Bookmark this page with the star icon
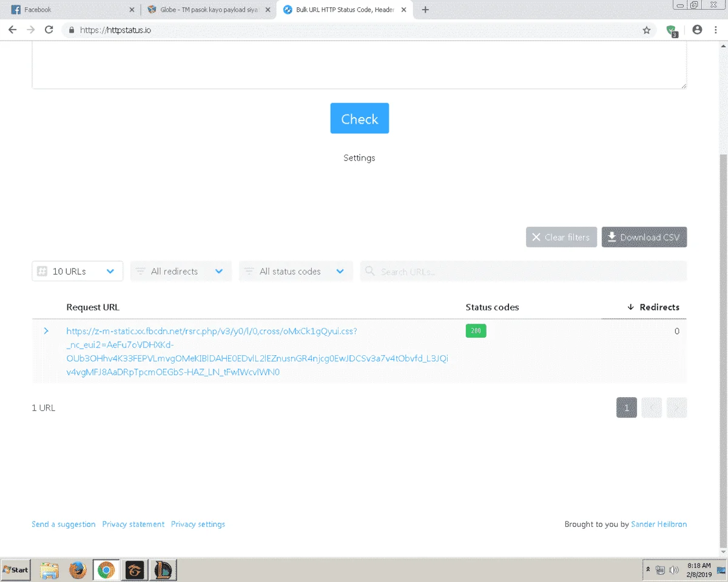This screenshot has width=728, height=582. (647, 30)
